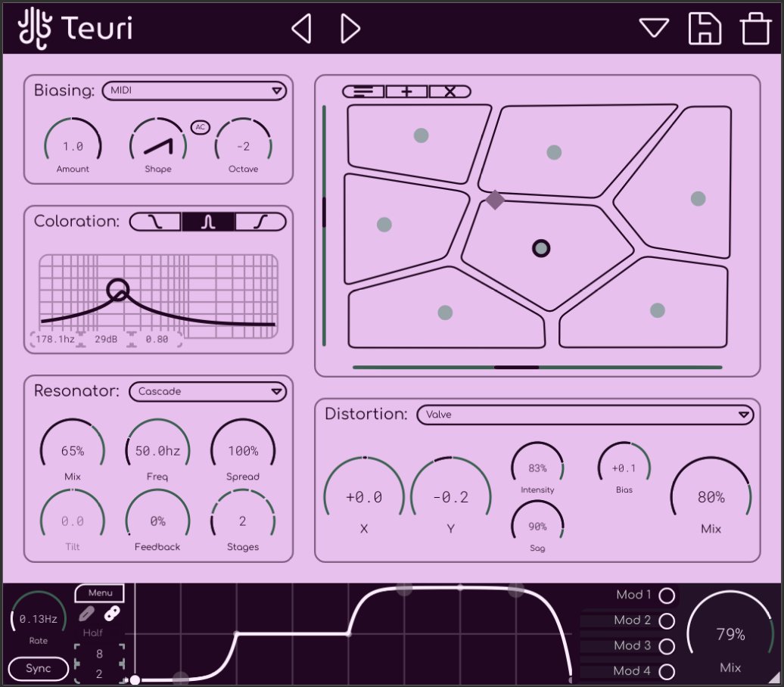Toggle the Sync button
784x687 pixels.
38,669
